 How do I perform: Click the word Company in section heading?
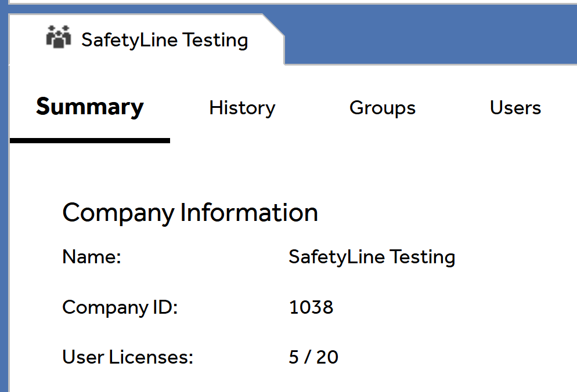(x=118, y=213)
